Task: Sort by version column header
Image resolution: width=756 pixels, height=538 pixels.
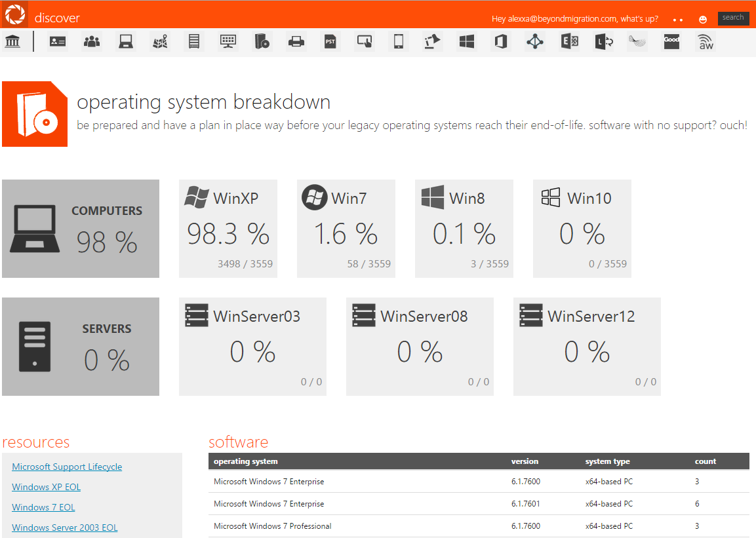Action: click(x=525, y=461)
